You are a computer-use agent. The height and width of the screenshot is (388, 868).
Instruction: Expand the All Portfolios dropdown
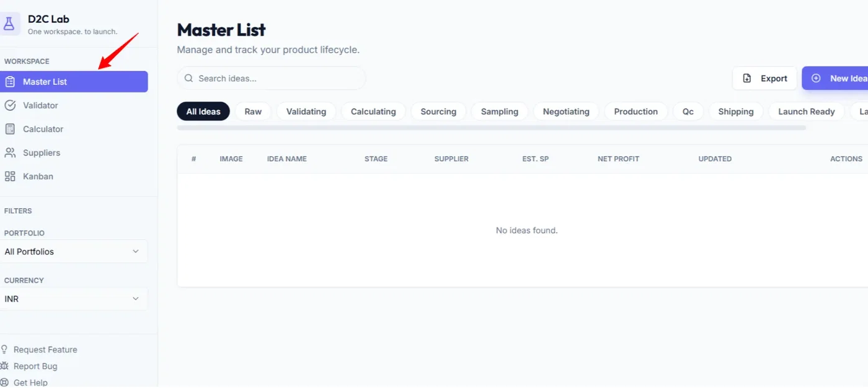click(74, 252)
